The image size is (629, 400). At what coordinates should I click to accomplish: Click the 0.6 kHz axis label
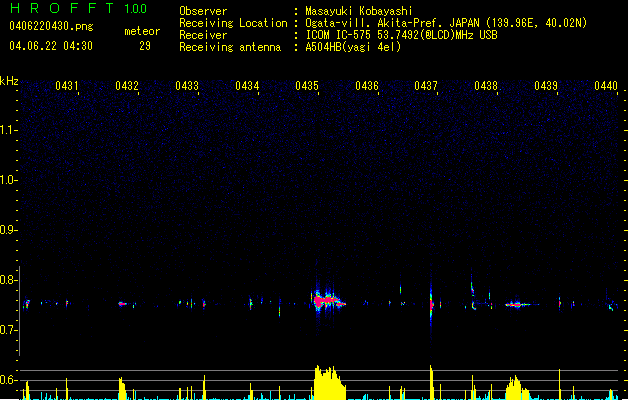click(x=8, y=380)
